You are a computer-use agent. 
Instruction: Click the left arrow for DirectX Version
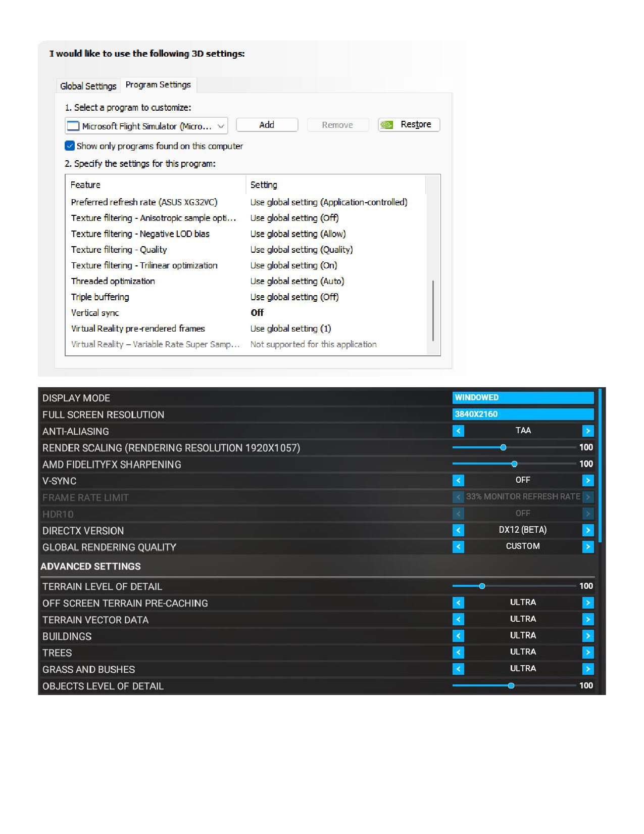(x=458, y=530)
